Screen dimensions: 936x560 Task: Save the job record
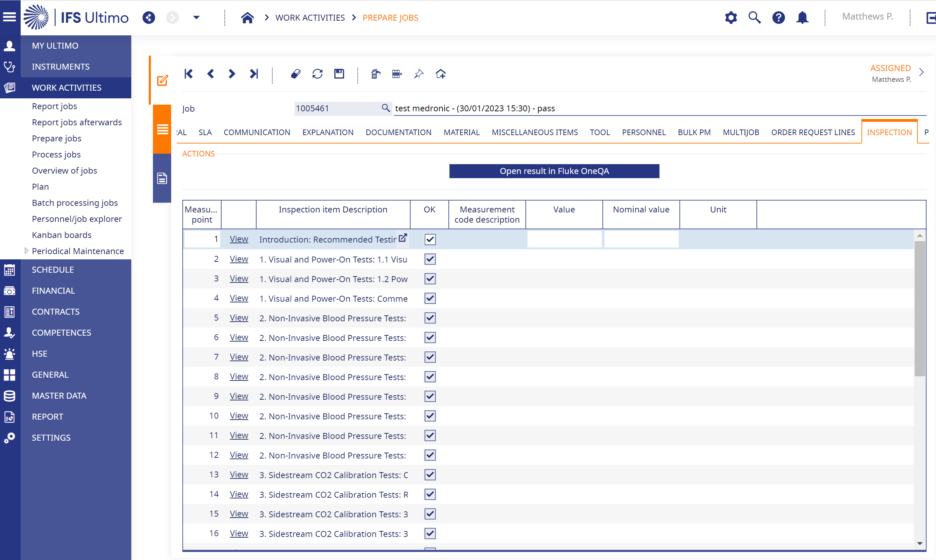[339, 74]
